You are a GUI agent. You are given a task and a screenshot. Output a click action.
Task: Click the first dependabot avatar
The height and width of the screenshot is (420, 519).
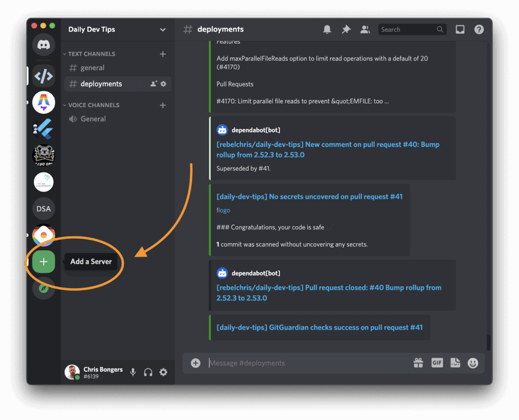point(222,130)
